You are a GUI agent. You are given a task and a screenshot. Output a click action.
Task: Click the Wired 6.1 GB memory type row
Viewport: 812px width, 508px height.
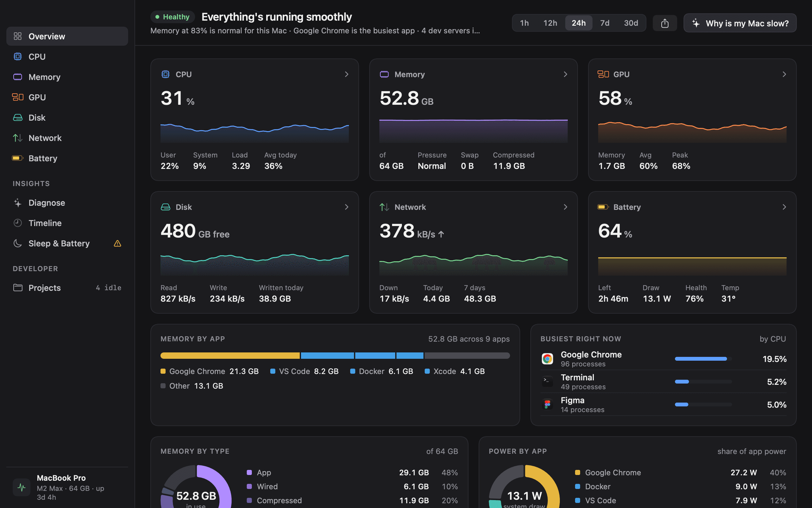pyautogui.click(x=352, y=486)
